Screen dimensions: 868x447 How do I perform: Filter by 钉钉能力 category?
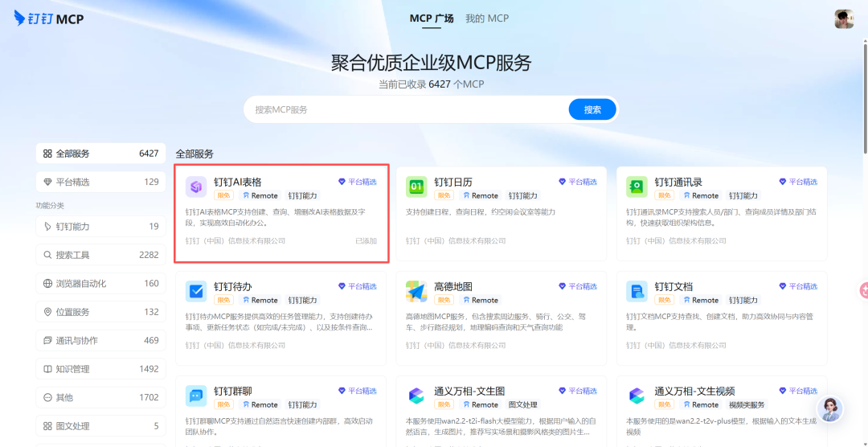[100, 226]
